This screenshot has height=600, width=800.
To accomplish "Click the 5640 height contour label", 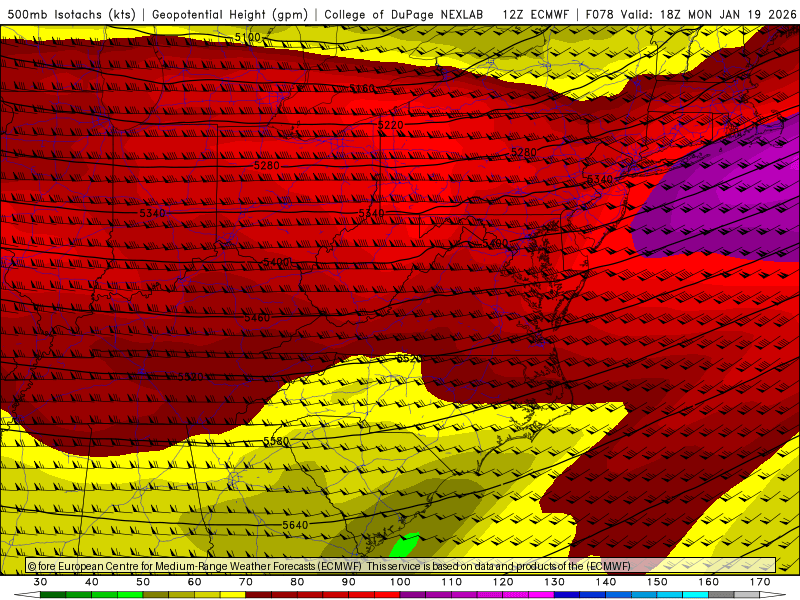I will (x=295, y=525).
